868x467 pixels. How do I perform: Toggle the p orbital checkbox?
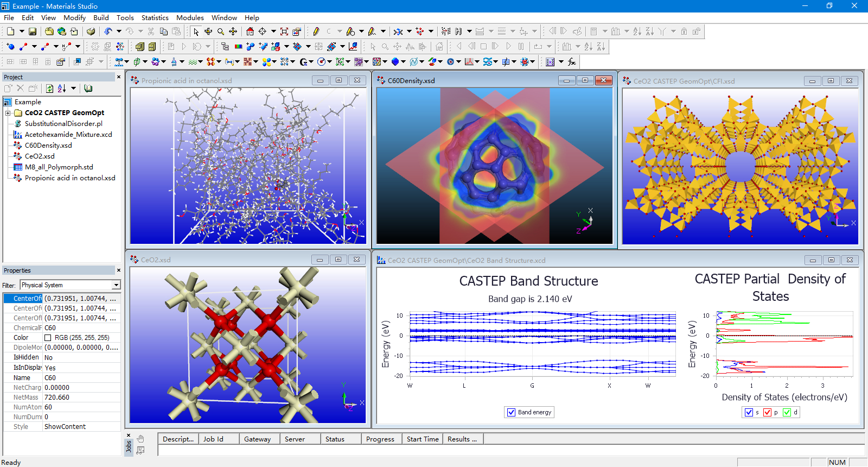pos(768,412)
